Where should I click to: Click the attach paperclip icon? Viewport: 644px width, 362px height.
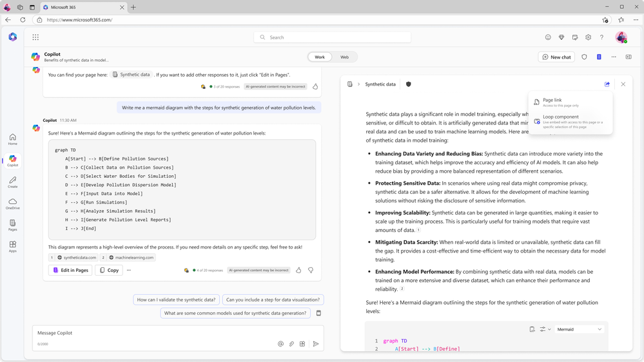[x=291, y=344]
